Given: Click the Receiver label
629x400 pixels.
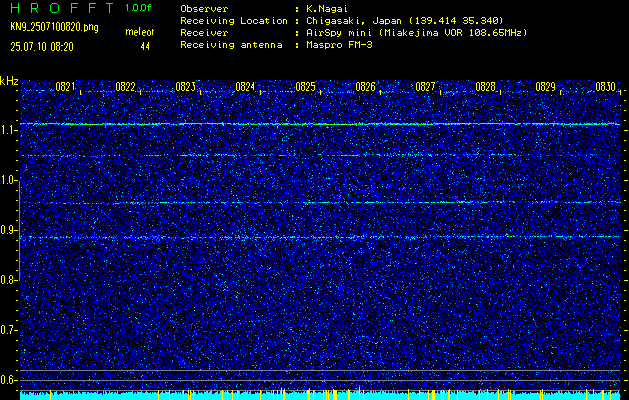Looking at the screenshot, I should [x=204, y=33].
